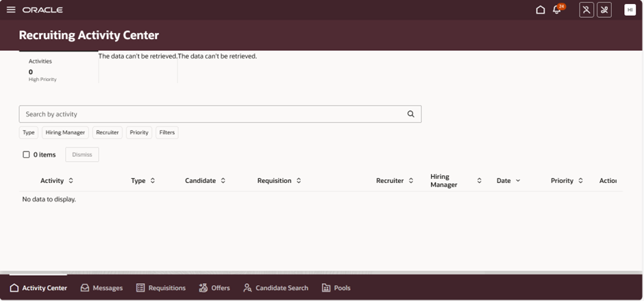The image size is (644, 301).
Task: Click the Dismiss button
Action: (x=82, y=154)
